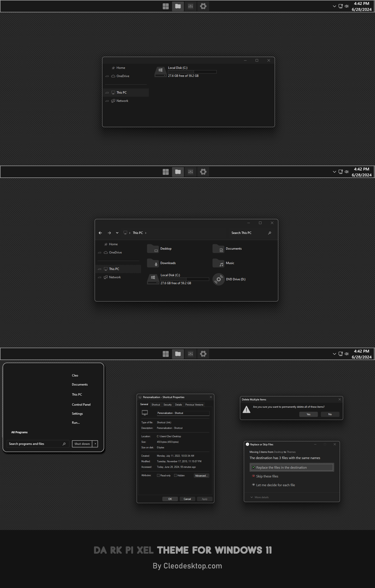This screenshot has width=375, height=588.
Task: Click Yes in Delete Multiple Items dialog
Action: (x=308, y=414)
